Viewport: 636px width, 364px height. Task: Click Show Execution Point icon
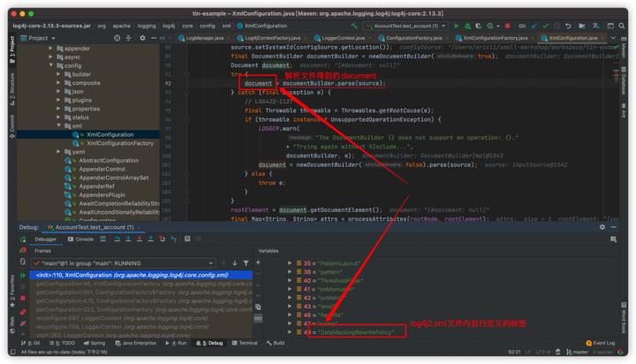[103, 239]
